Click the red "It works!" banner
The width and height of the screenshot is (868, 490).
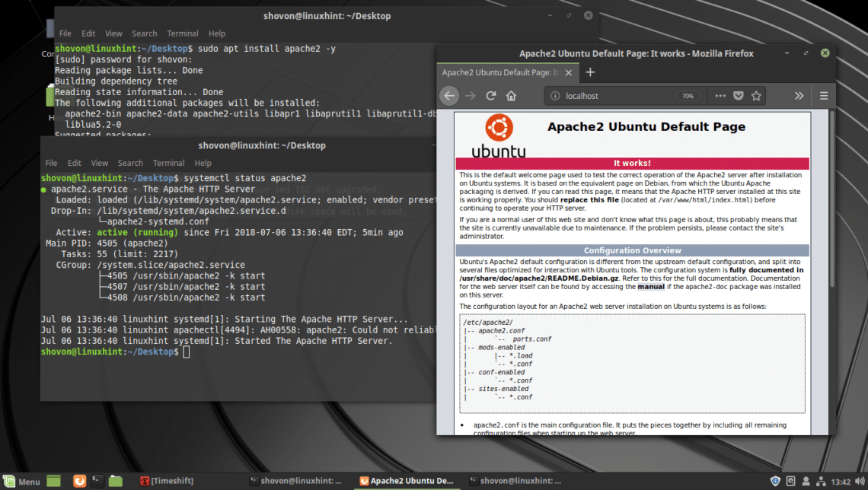point(632,163)
